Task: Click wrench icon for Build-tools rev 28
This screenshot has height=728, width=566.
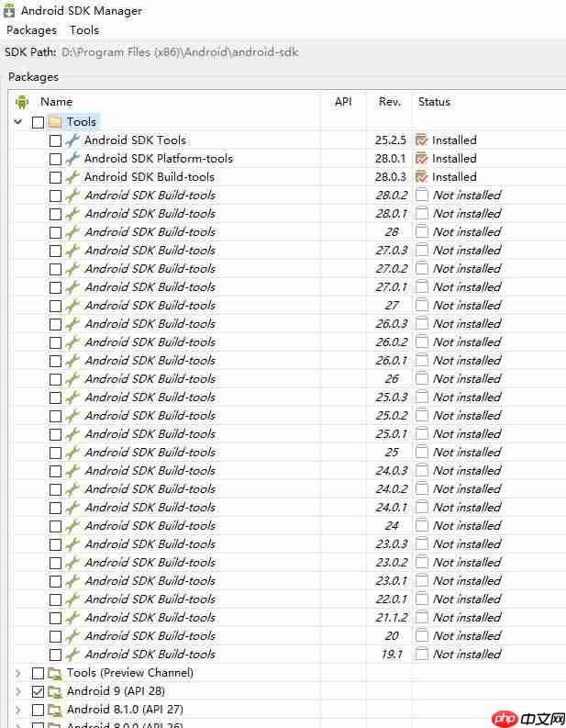Action: (x=72, y=231)
